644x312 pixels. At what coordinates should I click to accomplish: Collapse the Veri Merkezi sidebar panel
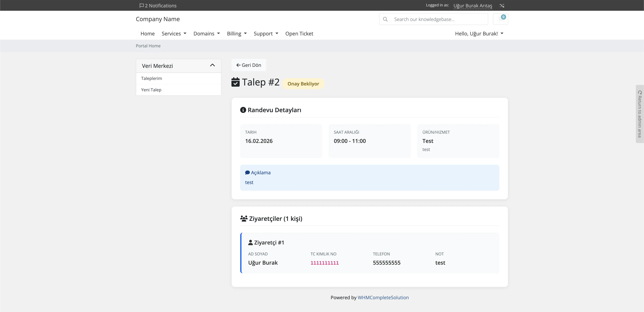pos(212,65)
